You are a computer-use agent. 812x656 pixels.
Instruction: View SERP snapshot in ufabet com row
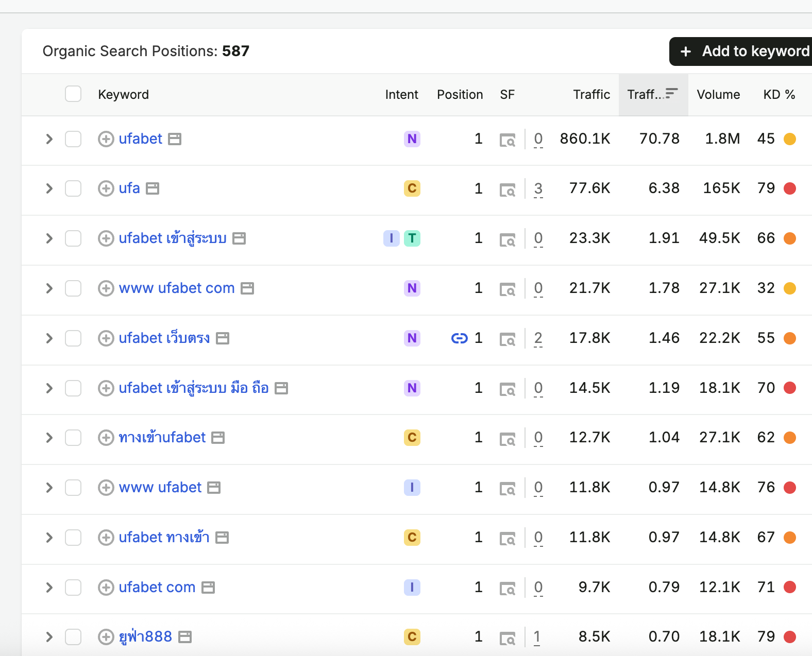click(x=508, y=589)
